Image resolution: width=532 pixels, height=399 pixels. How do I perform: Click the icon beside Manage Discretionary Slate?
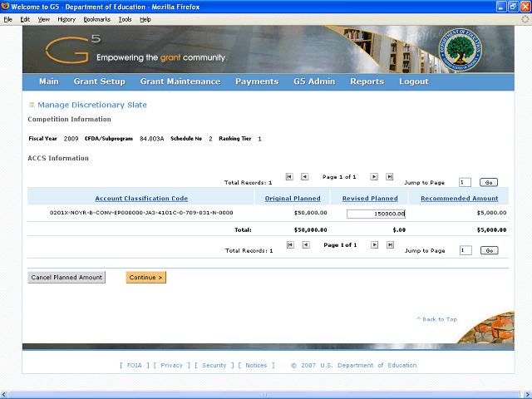[x=32, y=105]
